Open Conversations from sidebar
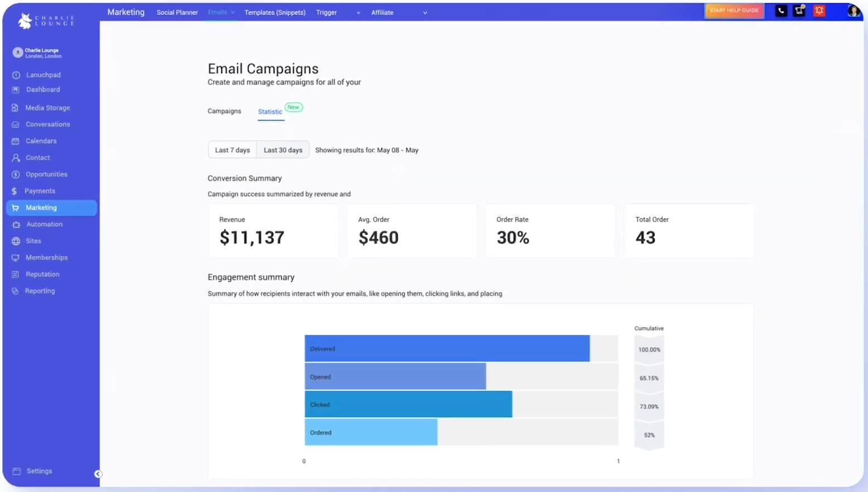 [48, 125]
